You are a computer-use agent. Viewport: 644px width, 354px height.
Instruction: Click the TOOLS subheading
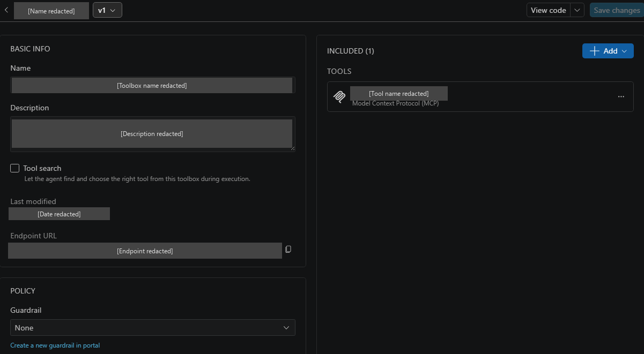tap(339, 71)
